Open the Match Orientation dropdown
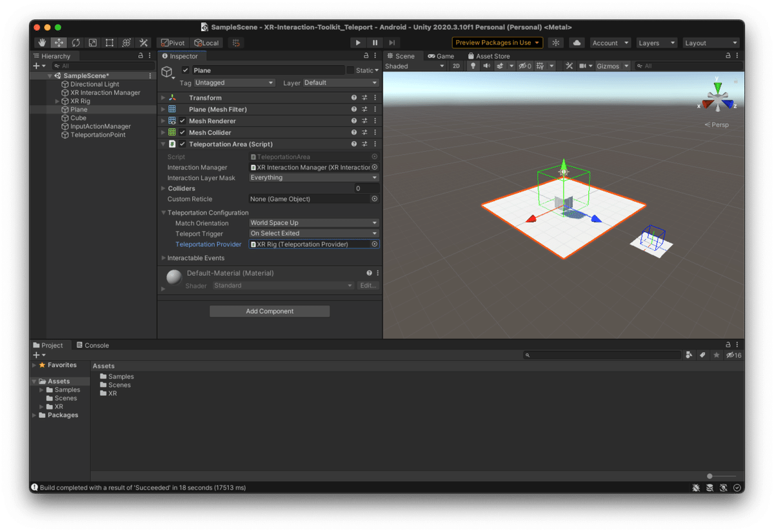This screenshot has height=532, width=774. click(x=313, y=223)
